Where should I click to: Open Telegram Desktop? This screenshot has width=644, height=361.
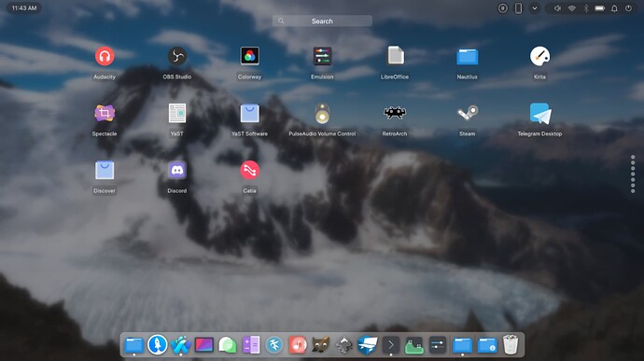539,113
